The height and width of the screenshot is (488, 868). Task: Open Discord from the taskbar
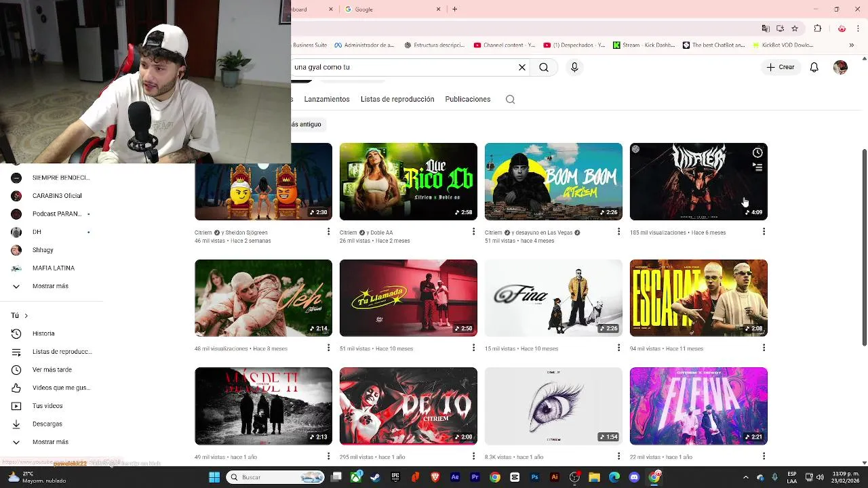point(634,477)
